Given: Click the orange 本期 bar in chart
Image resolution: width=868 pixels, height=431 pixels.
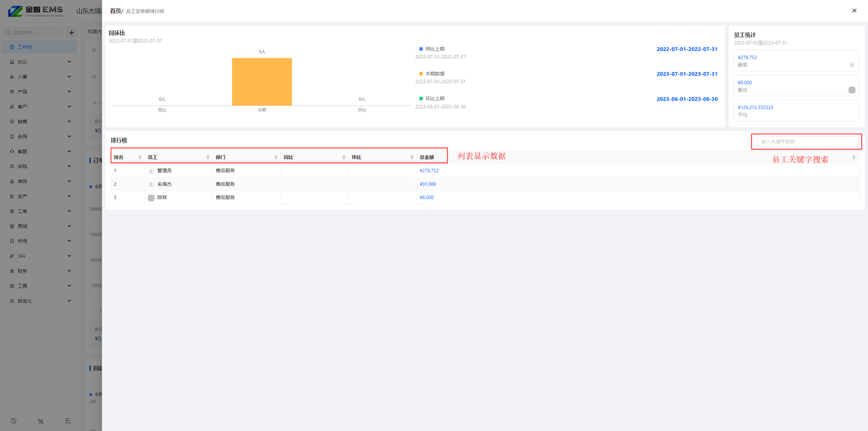Looking at the screenshot, I should [262, 81].
